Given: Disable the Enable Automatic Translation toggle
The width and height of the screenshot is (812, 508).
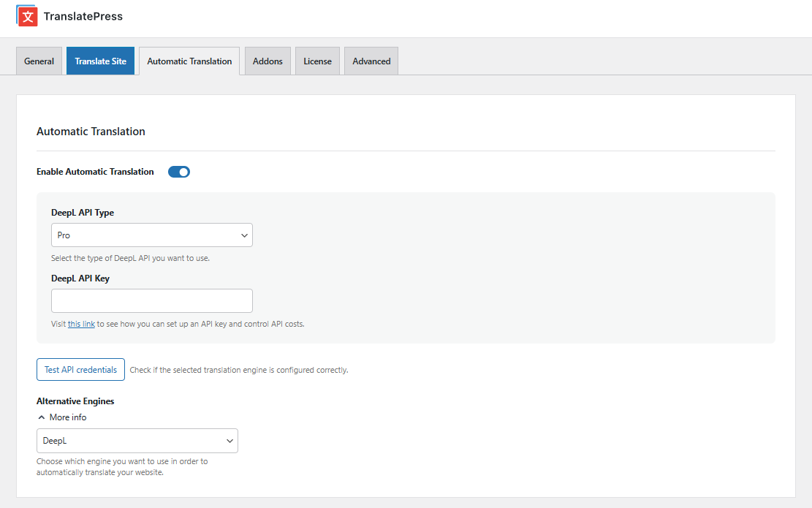Looking at the screenshot, I should tap(179, 172).
